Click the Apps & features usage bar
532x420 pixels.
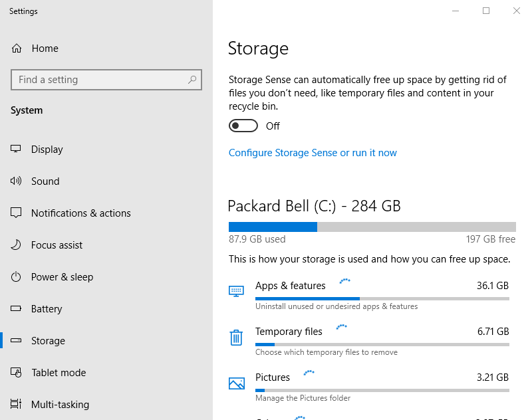pos(382,298)
